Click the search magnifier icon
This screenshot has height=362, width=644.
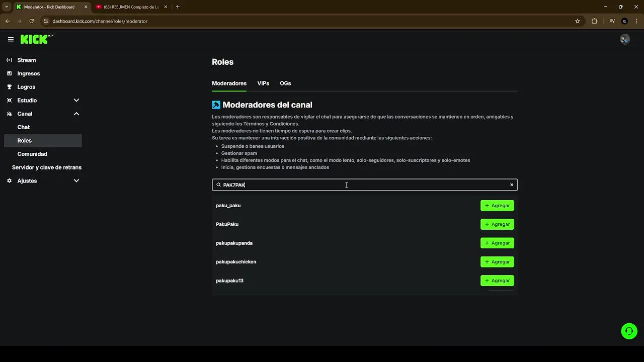[218, 185]
